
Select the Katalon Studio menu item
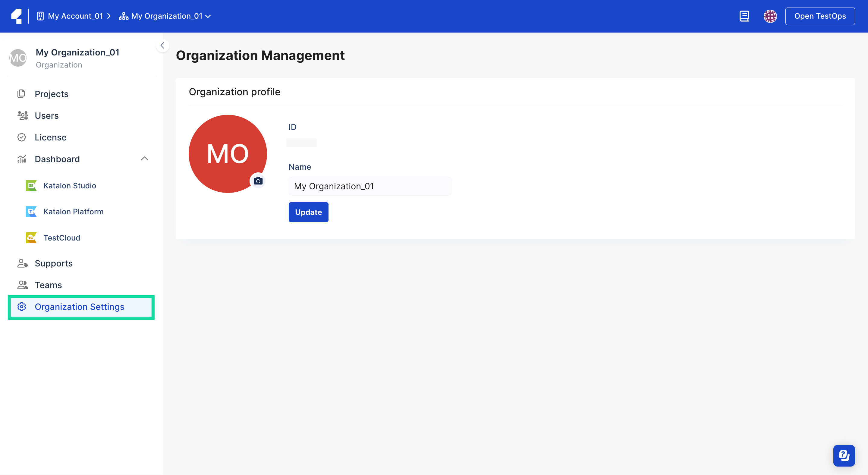pos(70,185)
